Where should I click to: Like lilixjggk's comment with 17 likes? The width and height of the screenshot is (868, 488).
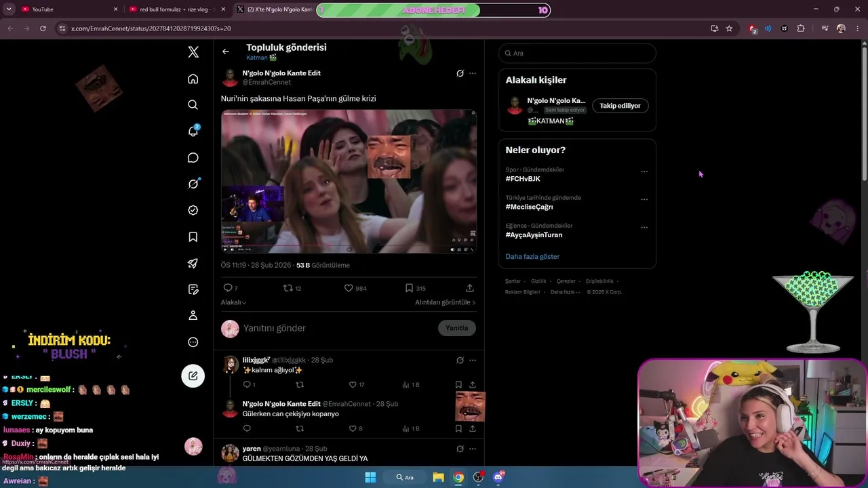353,385
